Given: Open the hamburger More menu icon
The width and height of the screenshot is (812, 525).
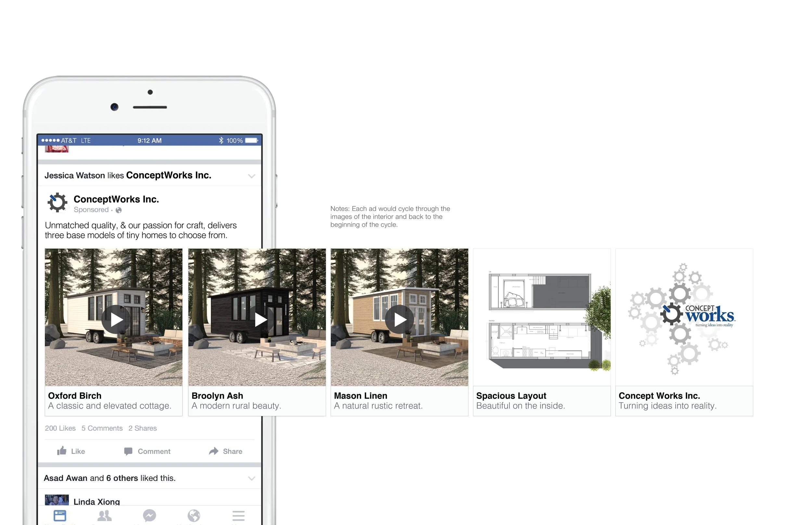Looking at the screenshot, I should coord(238,516).
